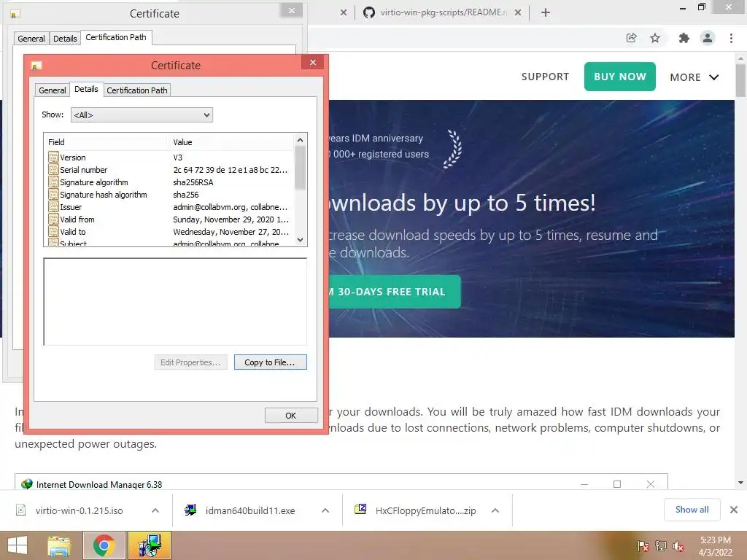Open virtio-win-0.1.215.iso download
The width and height of the screenshot is (747, 560).
pyautogui.click(x=79, y=510)
